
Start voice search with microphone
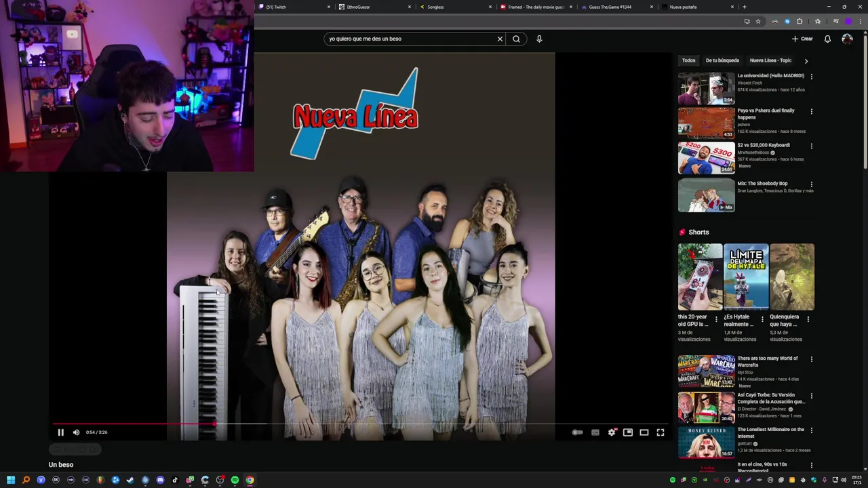click(539, 39)
